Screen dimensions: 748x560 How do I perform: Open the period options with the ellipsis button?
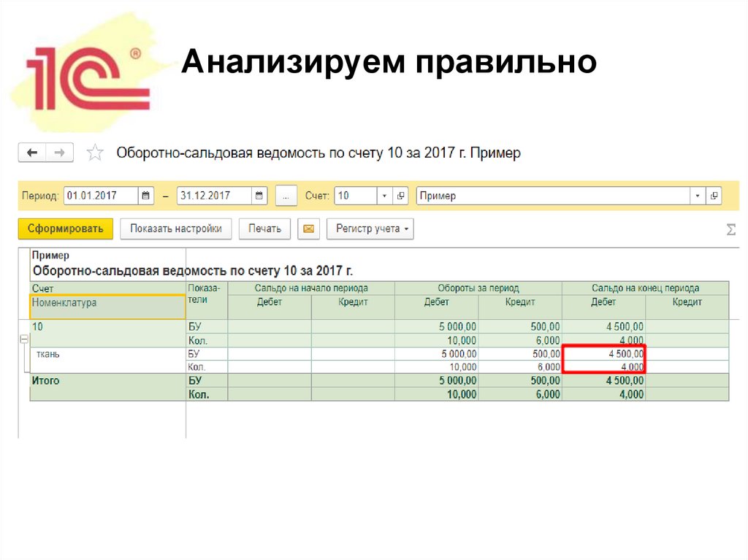tap(286, 196)
